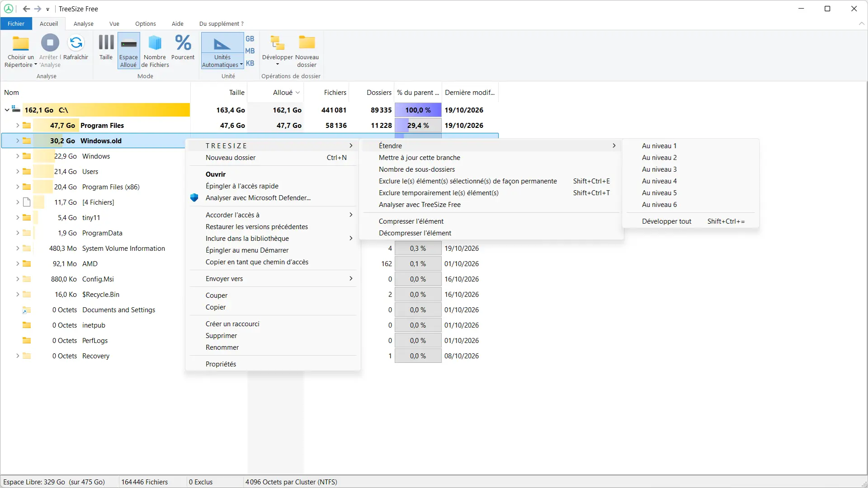Viewport: 868px width, 488px height.
Task: Sort by the Fichiers column header
Action: coord(326,92)
